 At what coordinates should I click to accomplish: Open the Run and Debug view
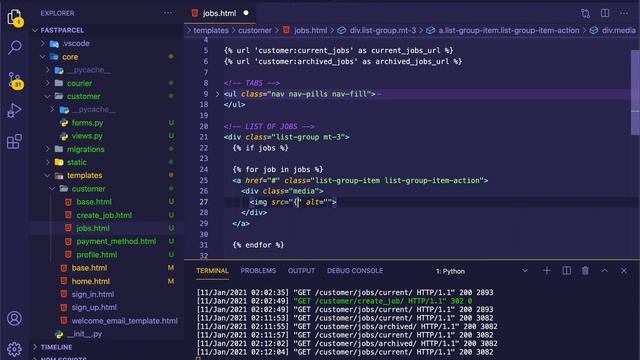[x=14, y=110]
